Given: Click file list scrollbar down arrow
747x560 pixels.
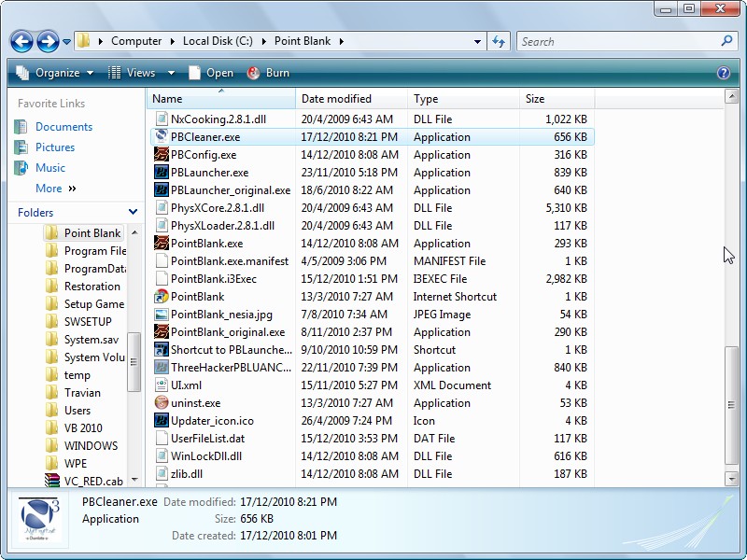Looking at the screenshot, I should 731,479.
